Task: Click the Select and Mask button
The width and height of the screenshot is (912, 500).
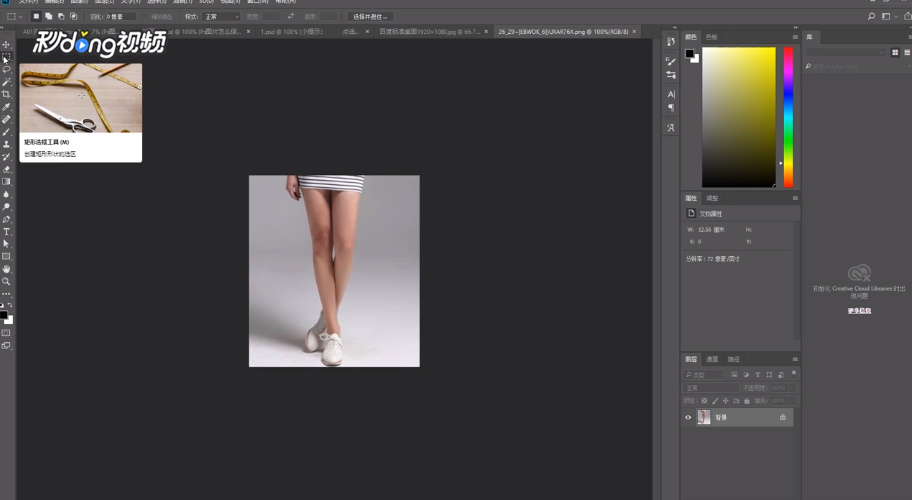Action: coord(370,16)
